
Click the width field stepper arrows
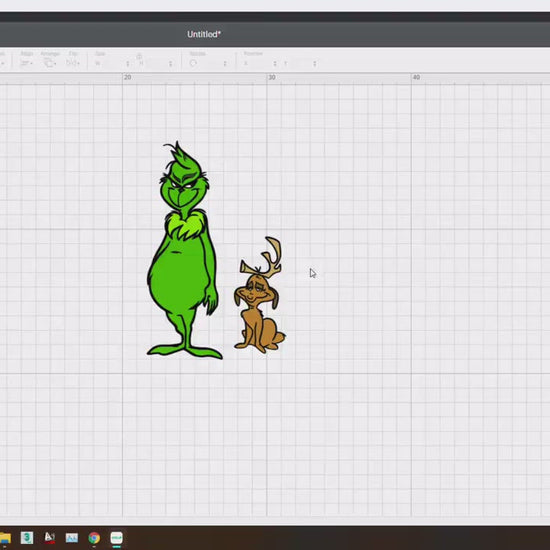pos(128,63)
